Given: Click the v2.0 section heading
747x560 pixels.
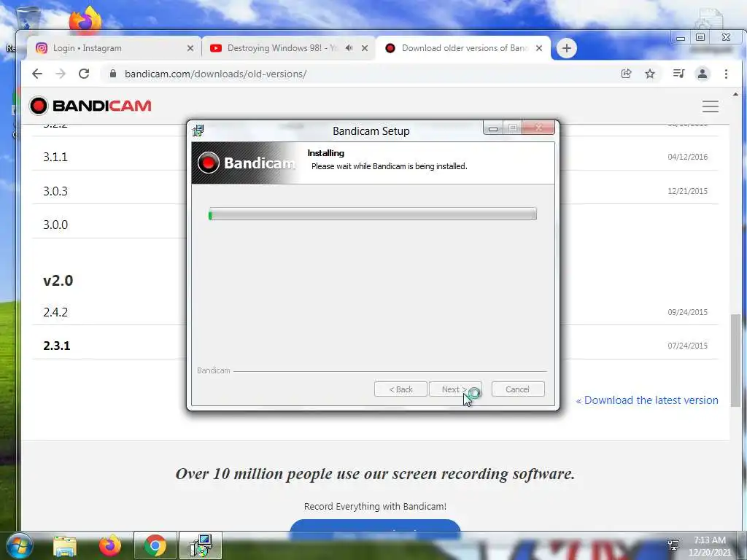Looking at the screenshot, I should click(x=58, y=281).
